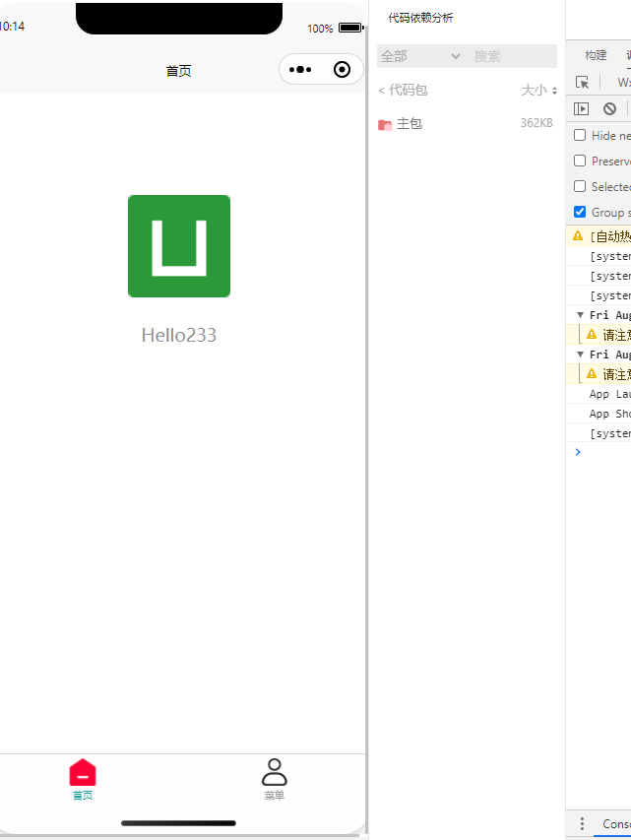Select the 主包 package row name

410,124
